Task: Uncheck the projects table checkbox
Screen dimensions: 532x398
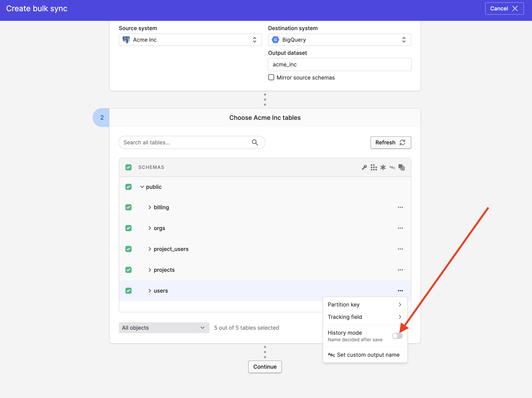Action: pos(128,270)
